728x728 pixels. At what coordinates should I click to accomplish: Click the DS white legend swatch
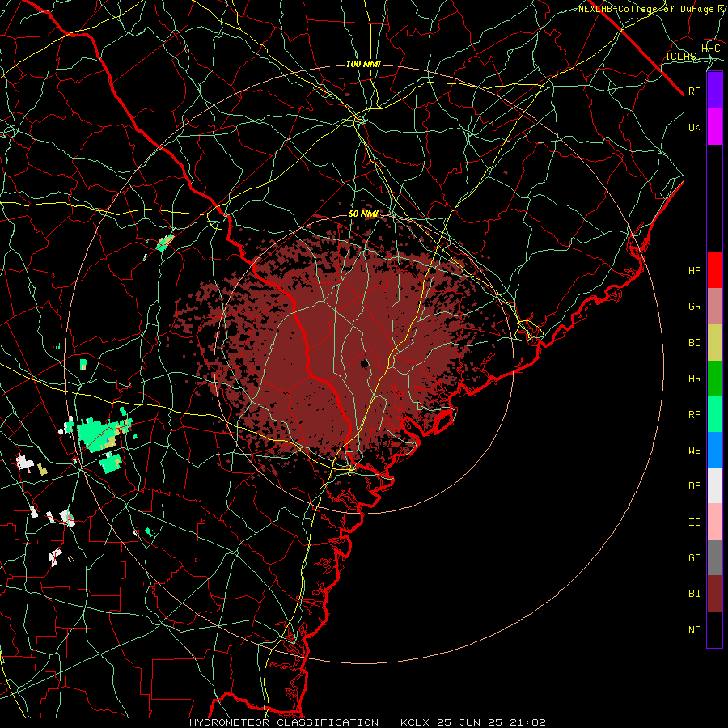[714, 485]
